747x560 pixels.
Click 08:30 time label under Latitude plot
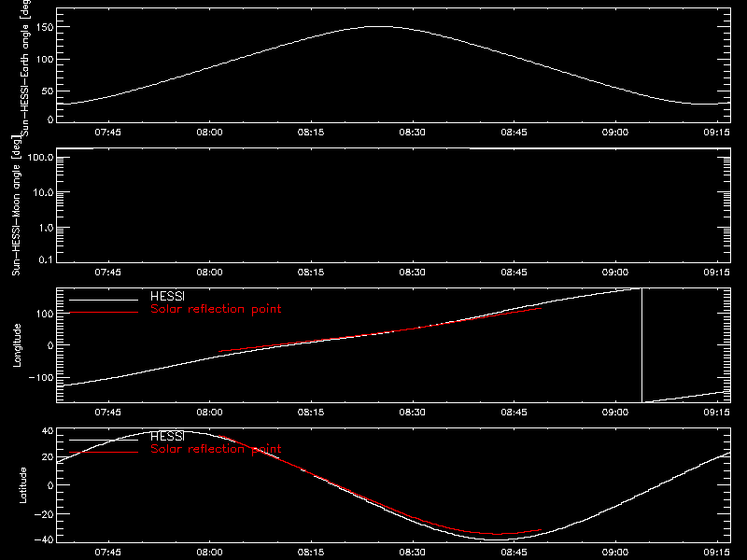point(412,553)
